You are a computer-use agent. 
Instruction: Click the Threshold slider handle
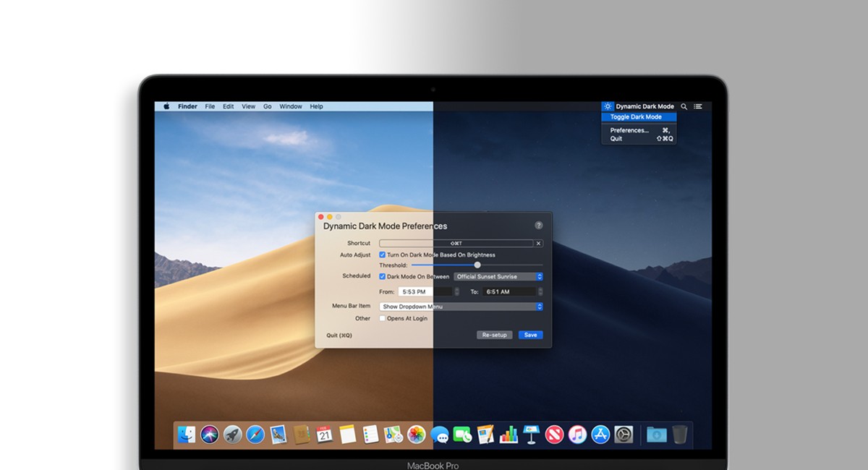(x=477, y=265)
